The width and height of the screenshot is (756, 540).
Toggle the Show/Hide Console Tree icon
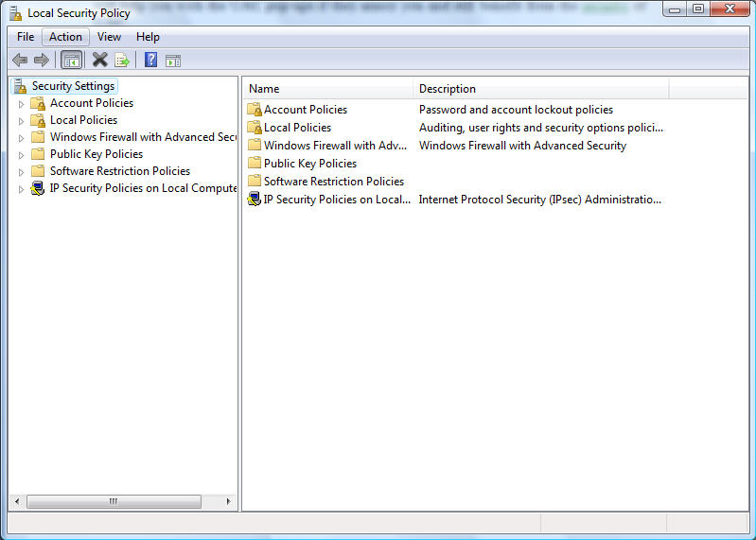[72, 61]
